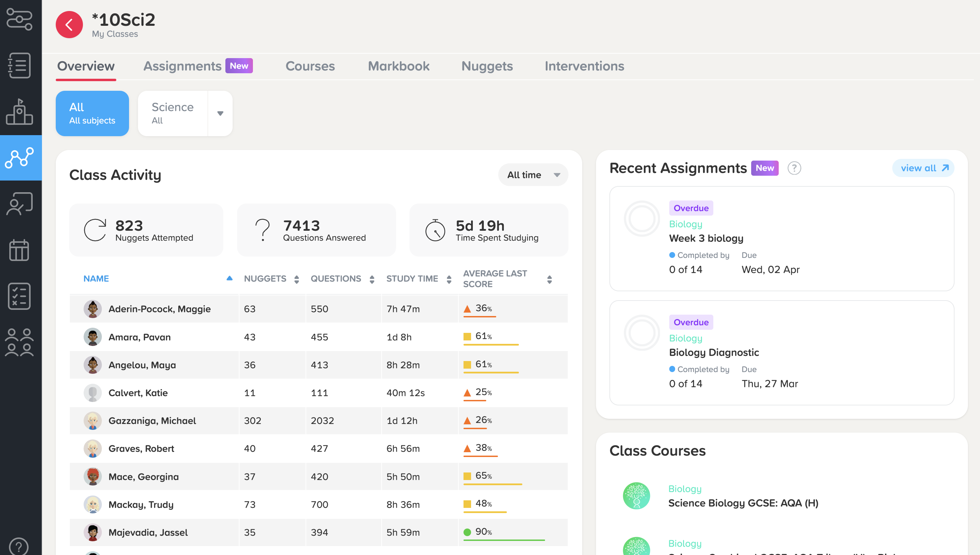Viewport: 980px width, 555px height.
Task: Expand the Science subject dropdown
Action: point(220,113)
